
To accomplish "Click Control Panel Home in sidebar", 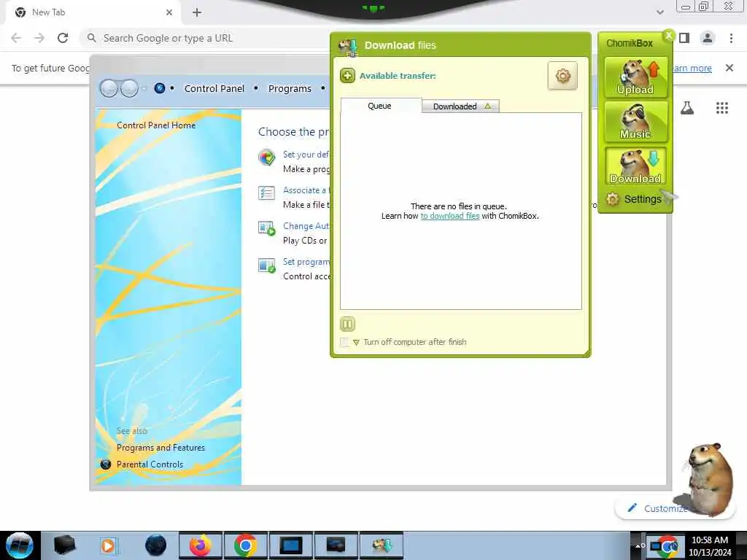I will pyautogui.click(x=156, y=125).
